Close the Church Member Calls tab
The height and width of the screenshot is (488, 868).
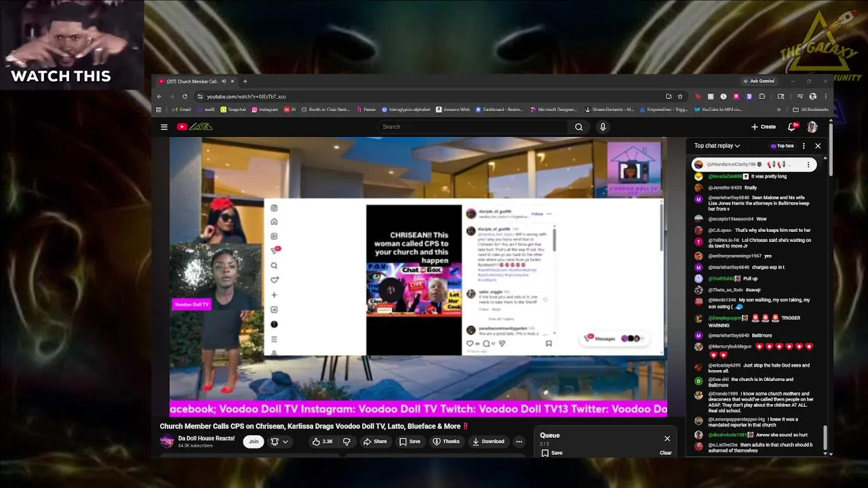tap(232, 81)
